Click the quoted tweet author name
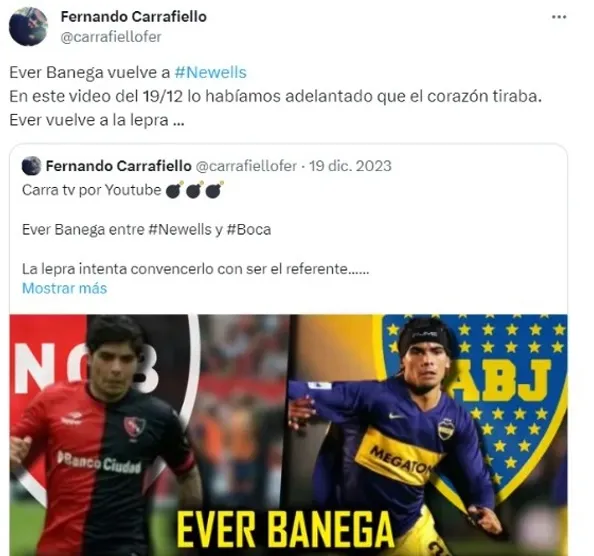 119,166
